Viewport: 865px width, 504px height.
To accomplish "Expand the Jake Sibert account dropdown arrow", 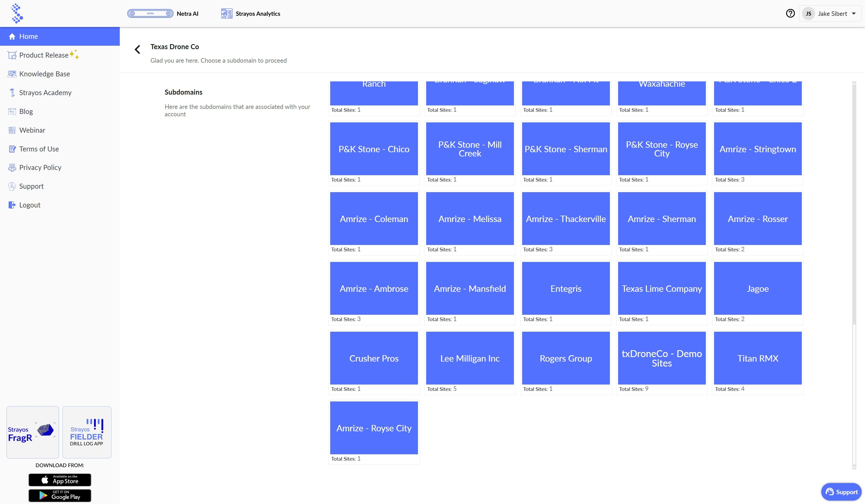I will [x=854, y=14].
